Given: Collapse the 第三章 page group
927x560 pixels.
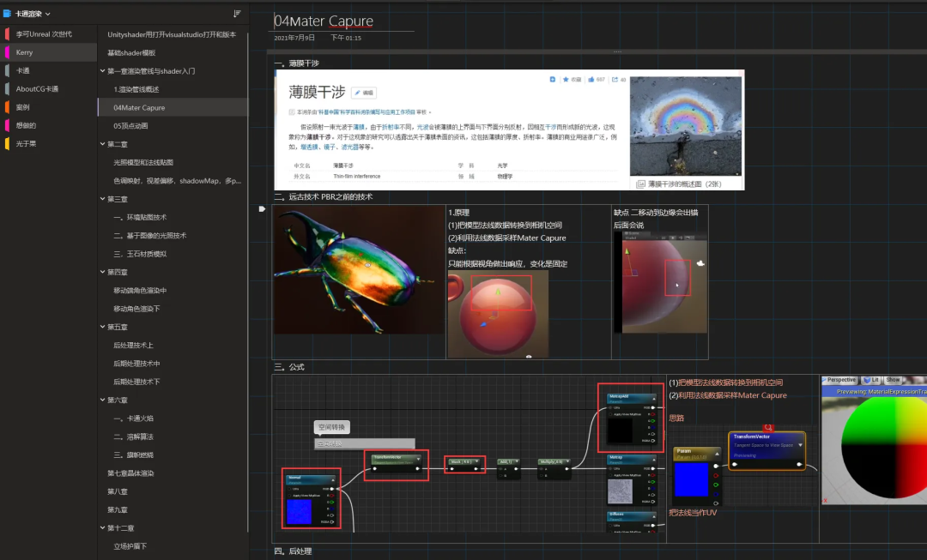Looking at the screenshot, I should pyautogui.click(x=102, y=199).
